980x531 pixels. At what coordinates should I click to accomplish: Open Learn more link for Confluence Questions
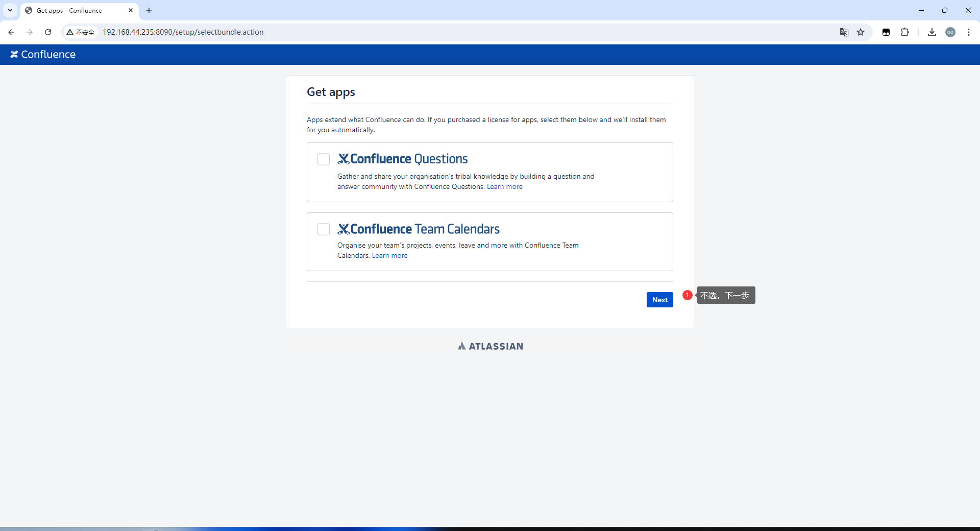(504, 187)
